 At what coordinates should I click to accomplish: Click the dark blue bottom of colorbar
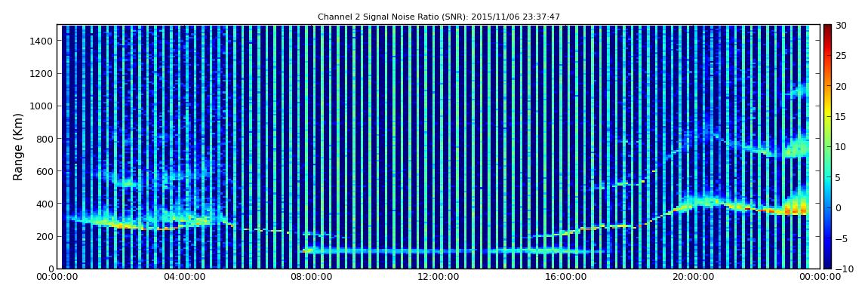pos(827,262)
